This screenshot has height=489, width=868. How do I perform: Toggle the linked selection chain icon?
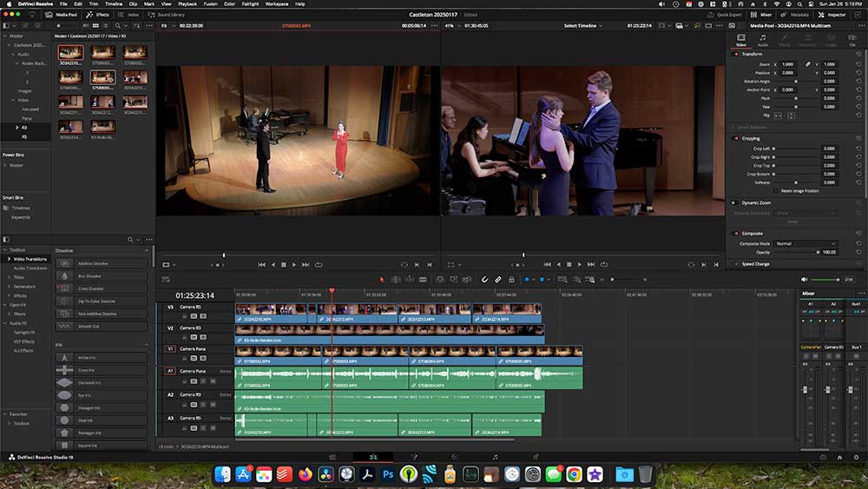498,280
